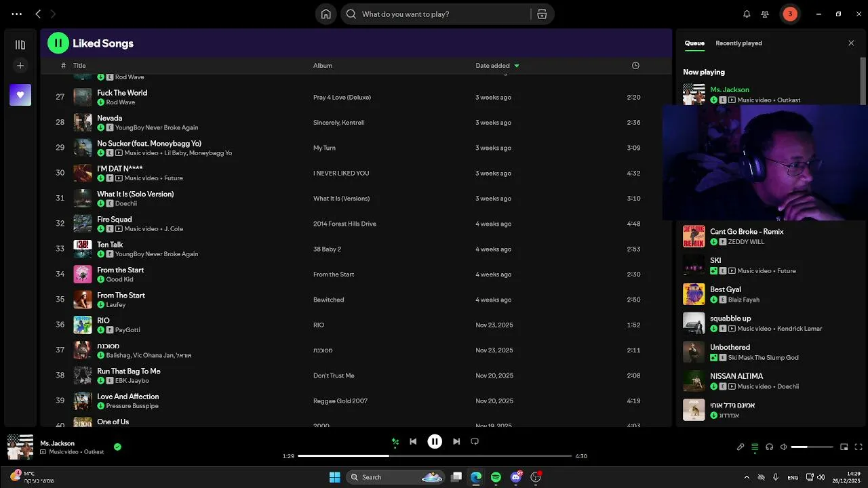This screenshot has height=488, width=868.
Task: Open the Ms. Jackson now-playing cover thumbnail
Action: click(20, 447)
